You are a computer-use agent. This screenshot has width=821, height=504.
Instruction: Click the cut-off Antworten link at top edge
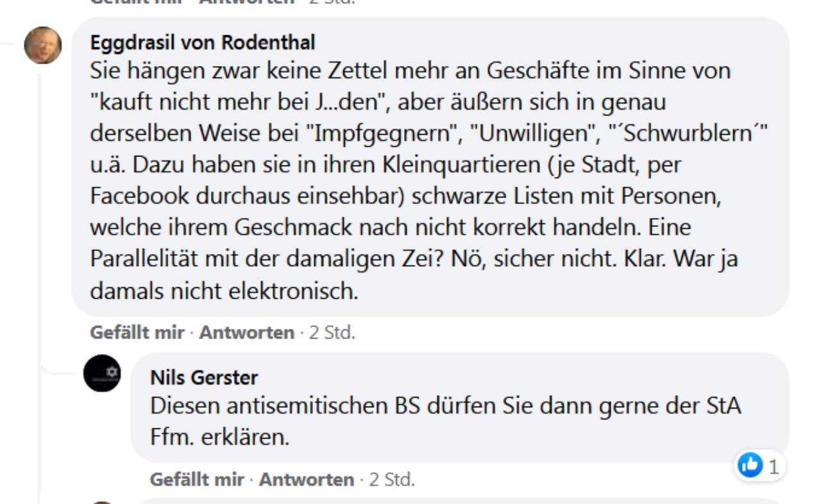[247, 2]
